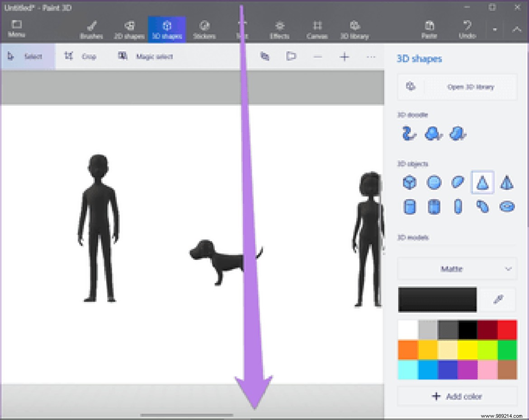This screenshot has width=529, height=420.
Task: Pick the torus 3D shape
Action: (x=507, y=206)
